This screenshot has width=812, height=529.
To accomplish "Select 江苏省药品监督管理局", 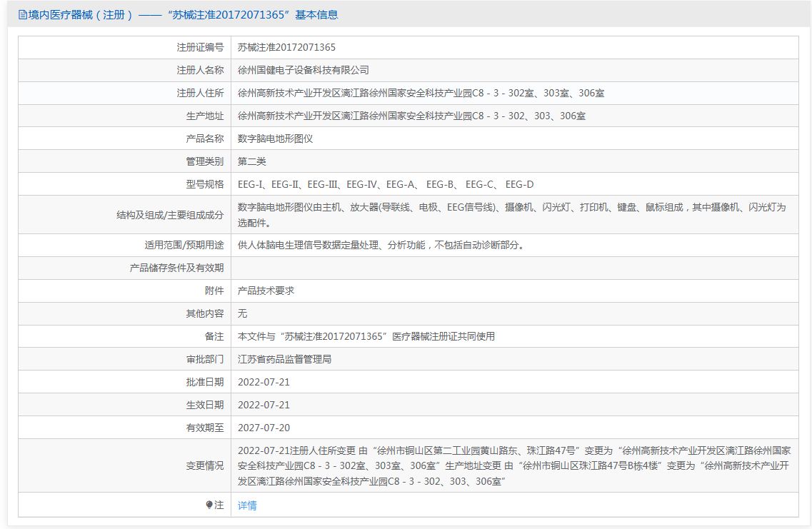I will 284,358.
